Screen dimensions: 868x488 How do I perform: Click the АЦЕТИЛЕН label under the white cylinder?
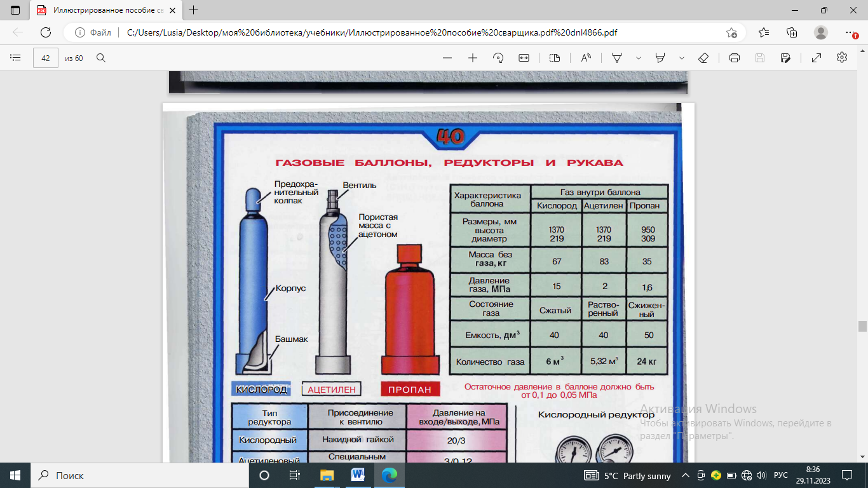point(332,390)
